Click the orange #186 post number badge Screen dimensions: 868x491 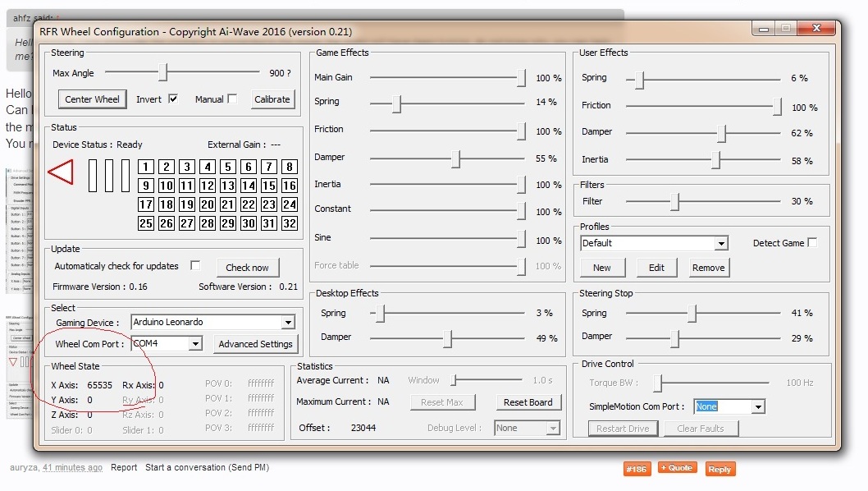[636, 469]
